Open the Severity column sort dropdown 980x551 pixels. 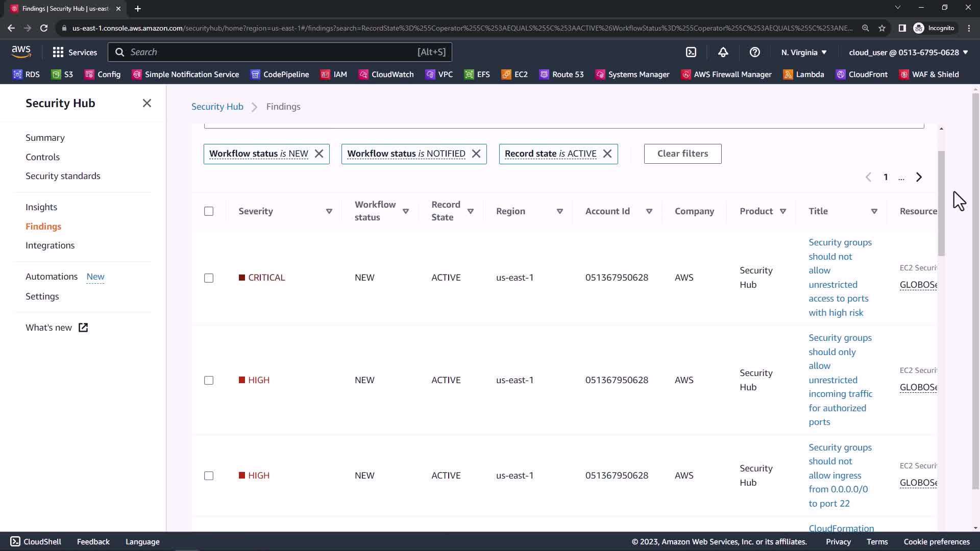tap(329, 211)
